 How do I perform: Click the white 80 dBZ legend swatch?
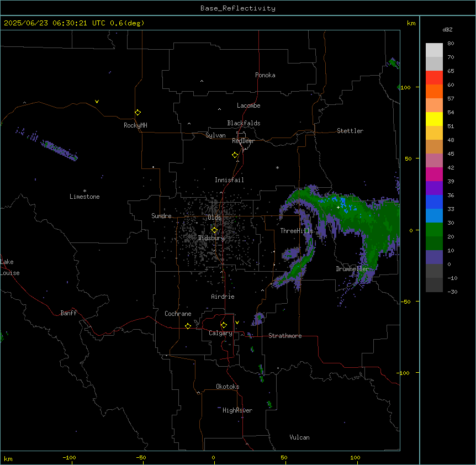click(434, 50)
